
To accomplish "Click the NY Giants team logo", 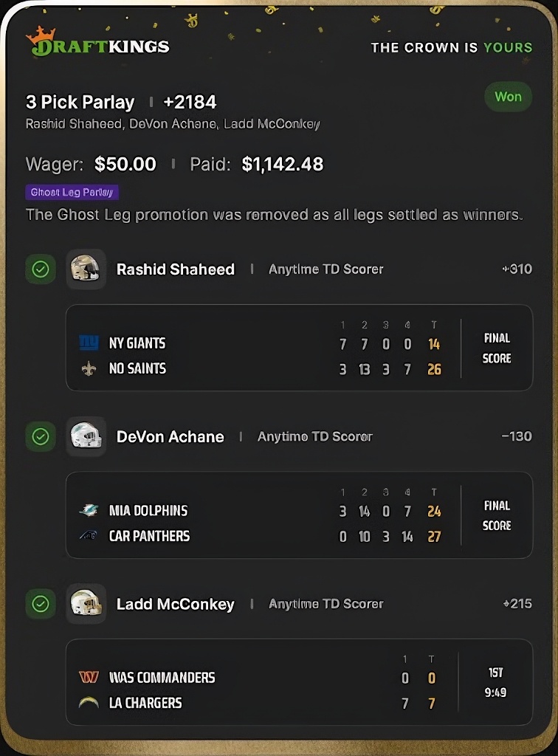I will (89, 343).
